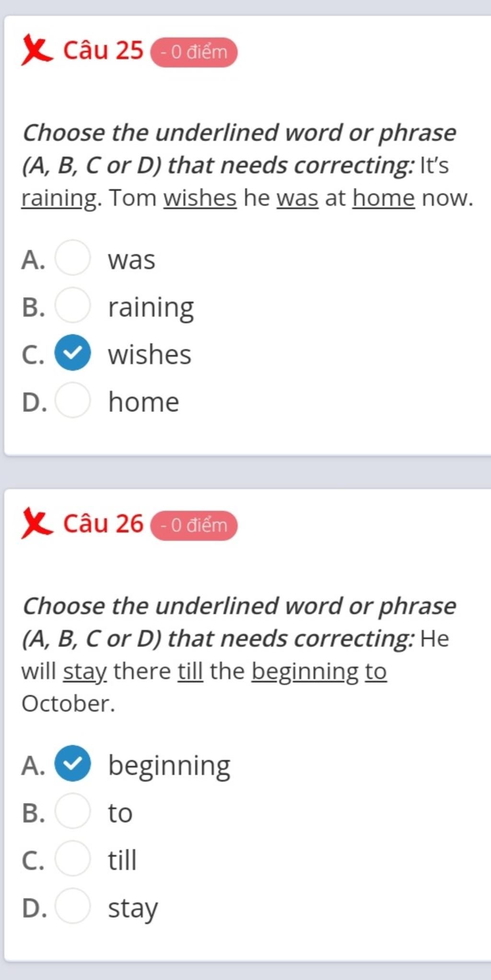Viewport: 491px width, 980px height.
Task: Select option C 'till' in question 26
Action: coord(72,859)
